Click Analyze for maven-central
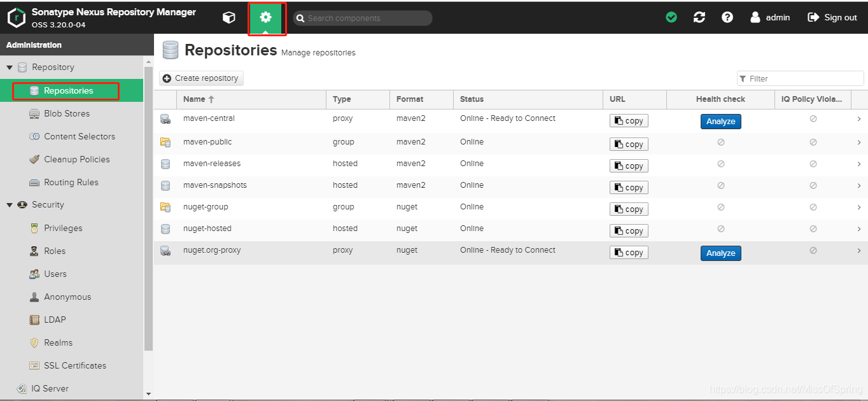The image size is (868, 401). coord(721,122)
